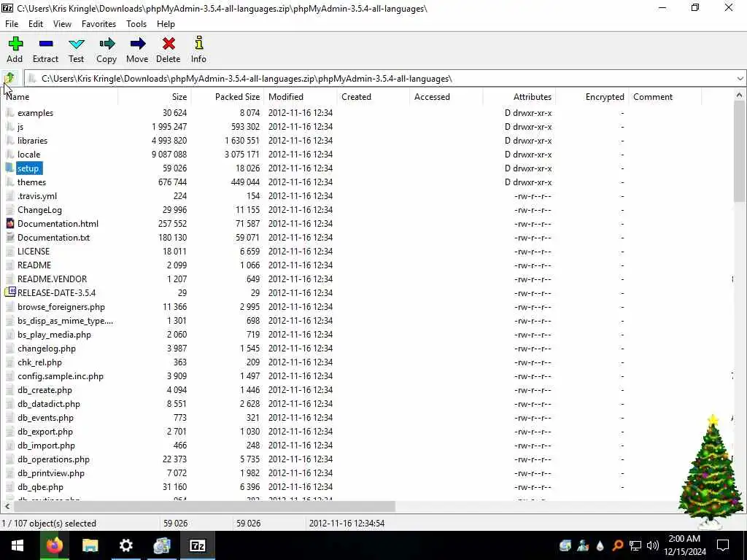The width and height of the screenshot is (747, 560).
Task: Select the examples folder icon
Action: (10, 113)
